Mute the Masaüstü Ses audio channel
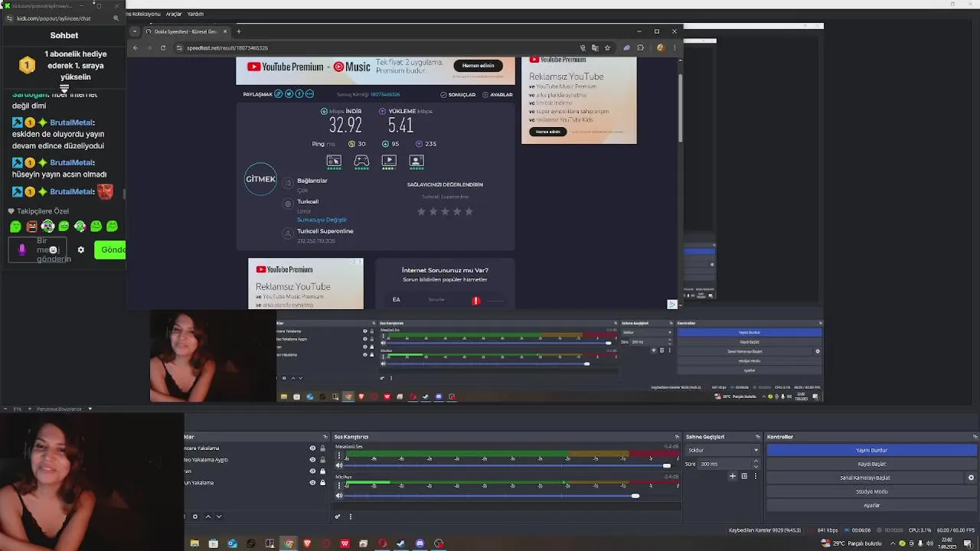 (x=339, y=465)
